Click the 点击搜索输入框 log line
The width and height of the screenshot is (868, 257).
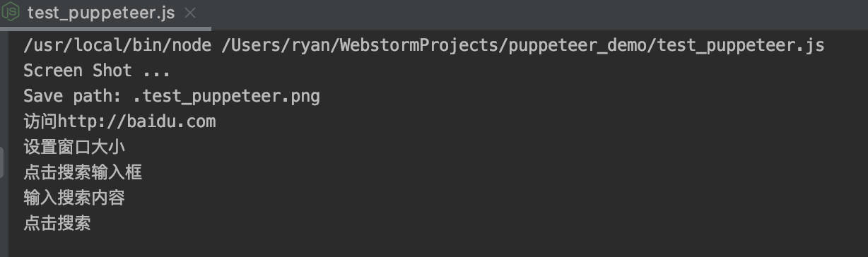pos(83,172)
